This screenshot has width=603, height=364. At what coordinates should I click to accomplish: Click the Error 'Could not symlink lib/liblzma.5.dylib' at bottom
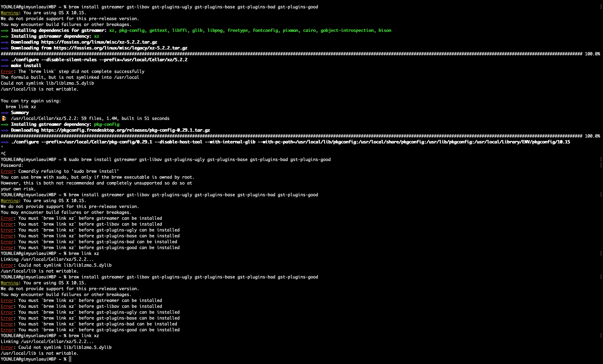pyautogui.click(x=56, y=347)
